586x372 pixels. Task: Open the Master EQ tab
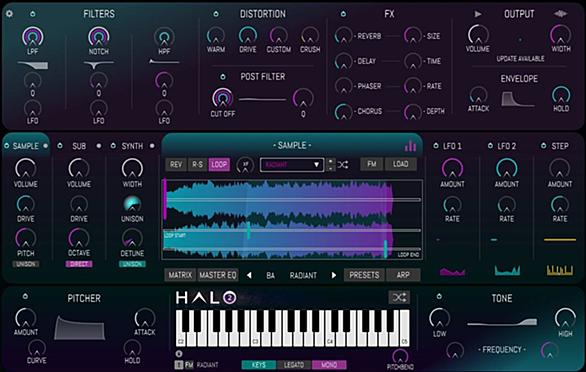point(218,275)
